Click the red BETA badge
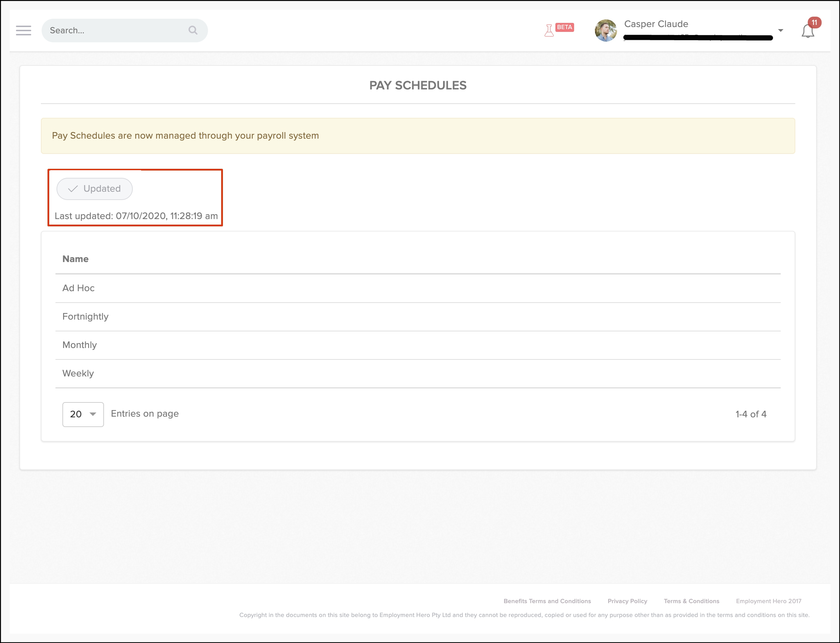This screenshot has width=840, height=643. pyautogui.click(x=564, y=27)
